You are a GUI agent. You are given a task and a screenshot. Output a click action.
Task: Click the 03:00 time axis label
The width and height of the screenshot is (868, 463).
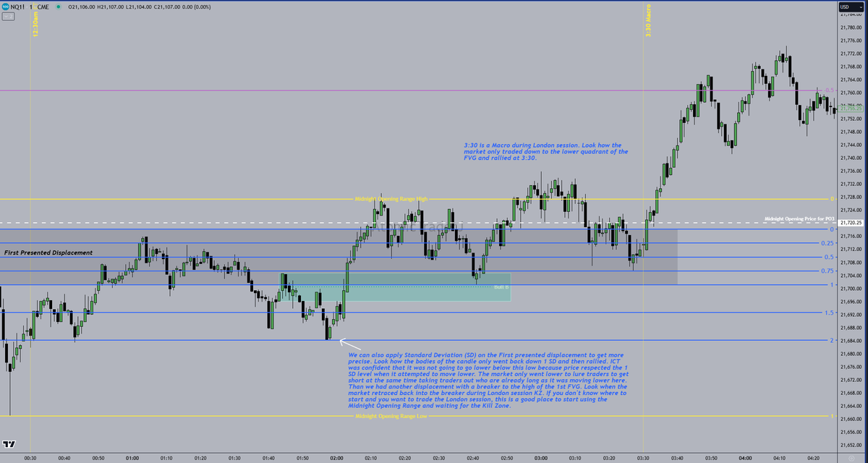pos(542,458)
